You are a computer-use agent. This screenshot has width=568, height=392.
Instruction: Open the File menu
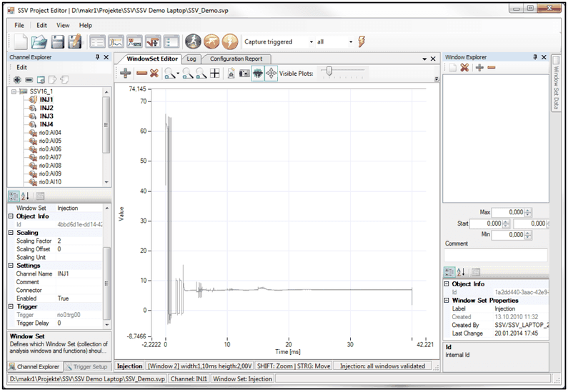tap(19, 25)
